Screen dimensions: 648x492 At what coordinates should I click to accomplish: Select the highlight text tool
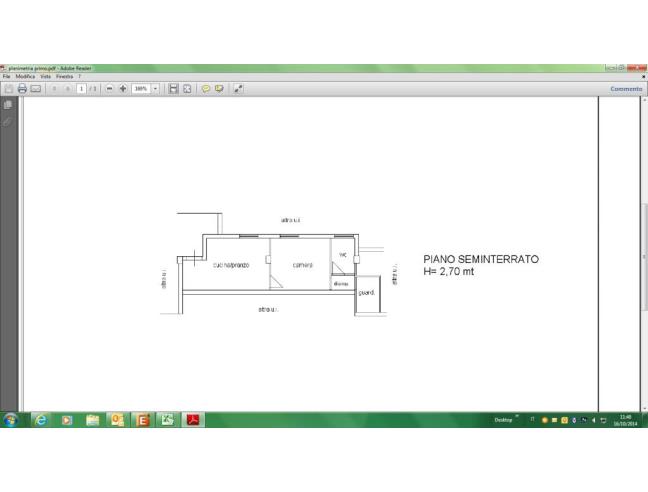click(220, 88)
